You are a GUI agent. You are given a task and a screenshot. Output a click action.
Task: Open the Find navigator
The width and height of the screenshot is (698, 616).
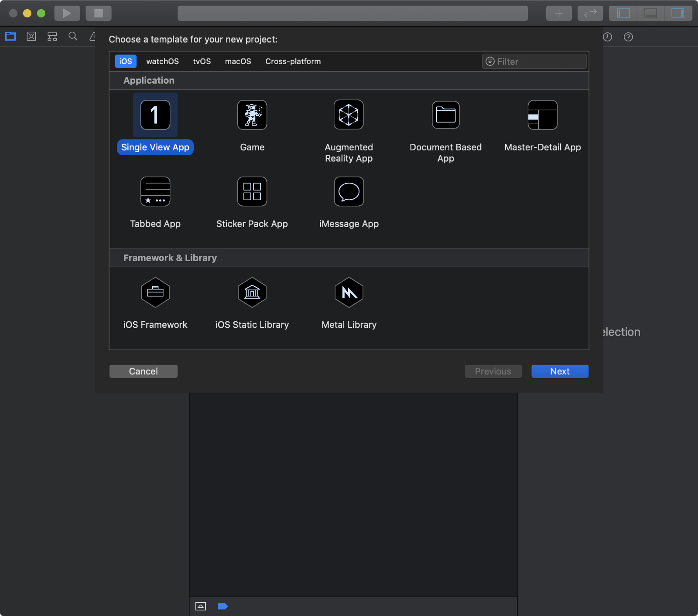(x=73, y=36)
